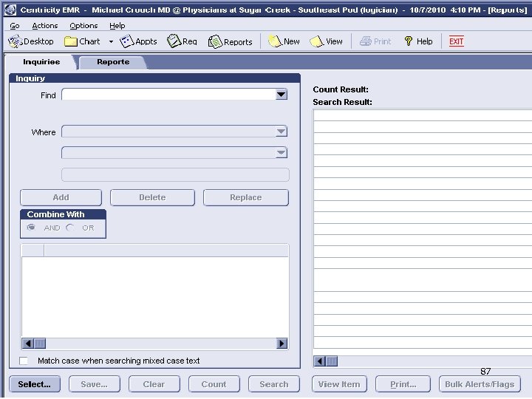Open the Appts calendar icon

coord(127,41)
